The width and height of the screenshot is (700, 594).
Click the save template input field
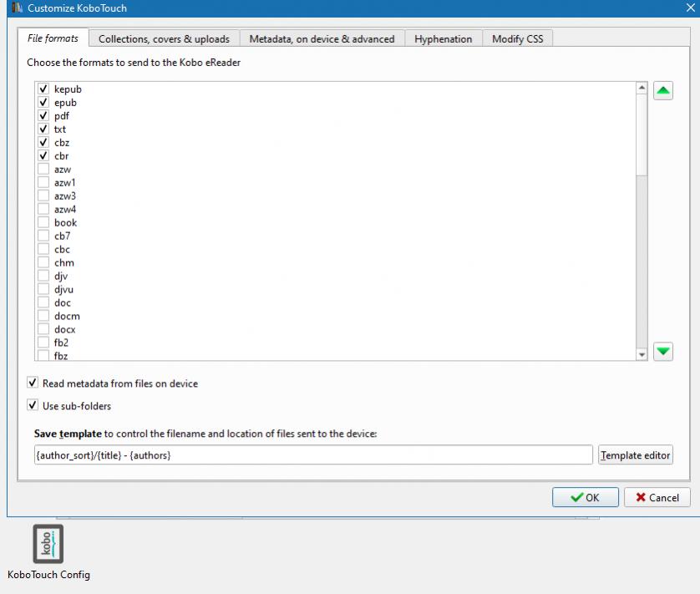coord(313,455)
